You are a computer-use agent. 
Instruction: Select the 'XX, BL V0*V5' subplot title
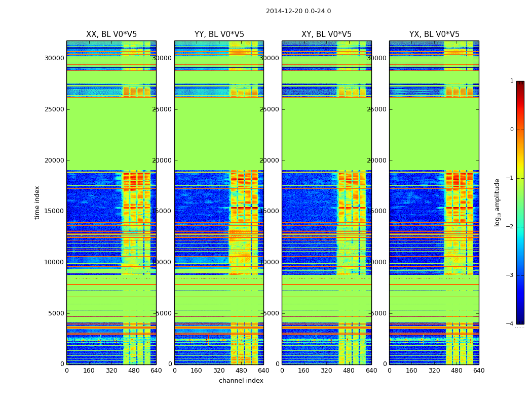click(111, 34)
